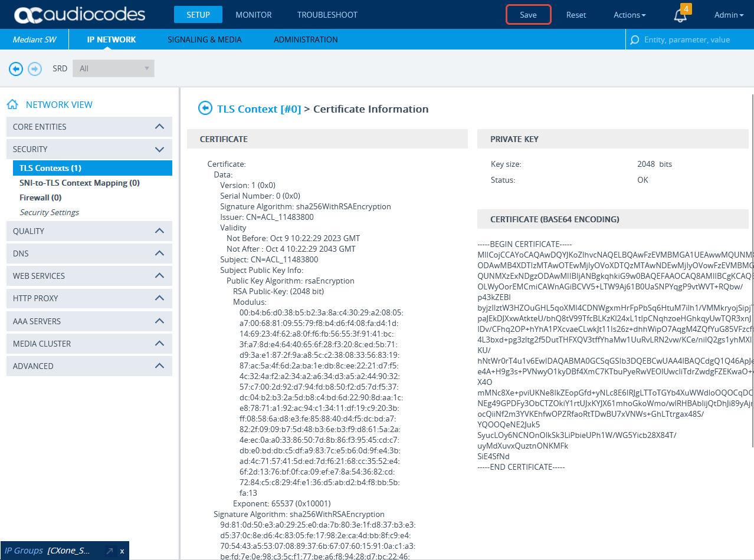Expand the HTTP Proxy section

[x=89, y=298]
